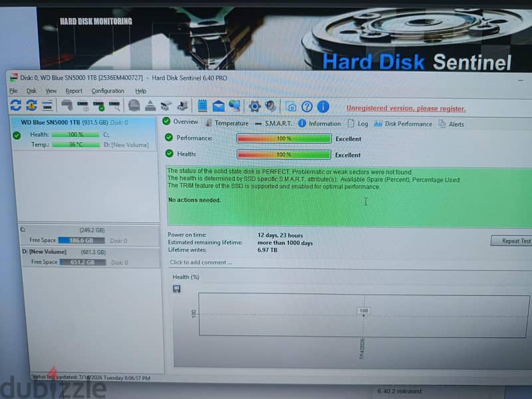532x399 pixels.
Task: Click the sidebar Temp 36 °C bar
Action: pyautogui.click(x=75, y=145)
